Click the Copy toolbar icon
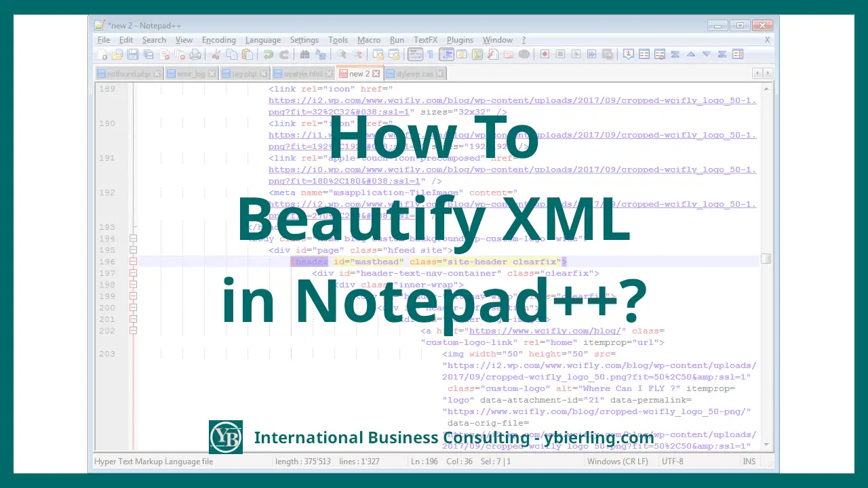This screenshot has width=868, height=488. pyautogui.click(x=231, y=54)
